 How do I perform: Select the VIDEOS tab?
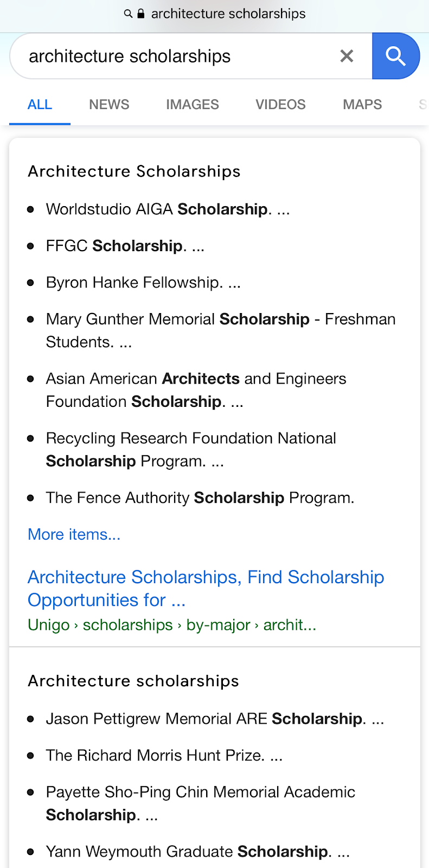click(x=280, y=104)
